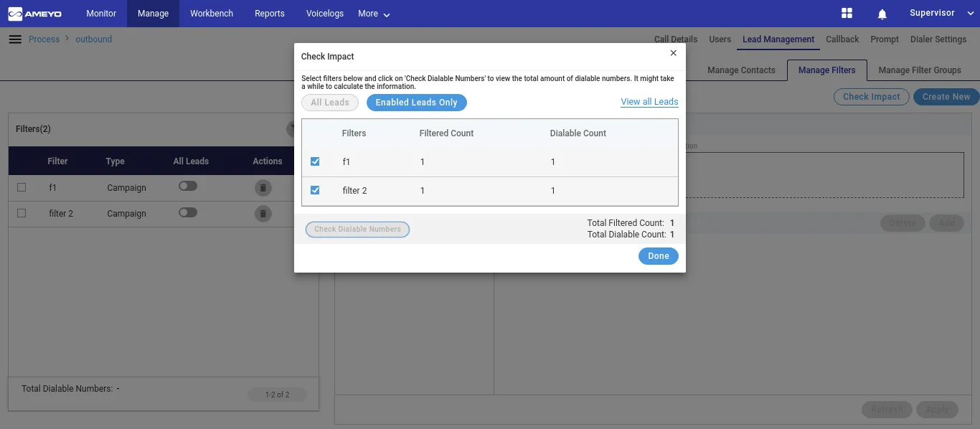980x429 pixels.
Task: Open the Manage menu
Action: click(x=154, y=14)
